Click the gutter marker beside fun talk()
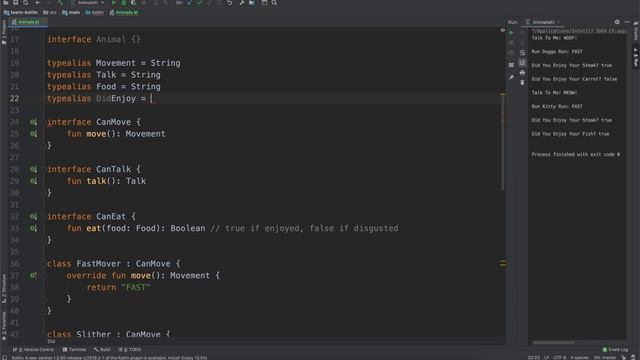The width and height of the screenshot is (640, 360). (33, 181)
